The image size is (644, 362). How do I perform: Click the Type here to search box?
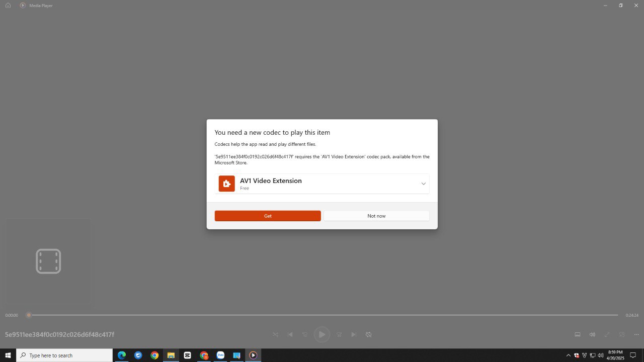tap(64, 355)
